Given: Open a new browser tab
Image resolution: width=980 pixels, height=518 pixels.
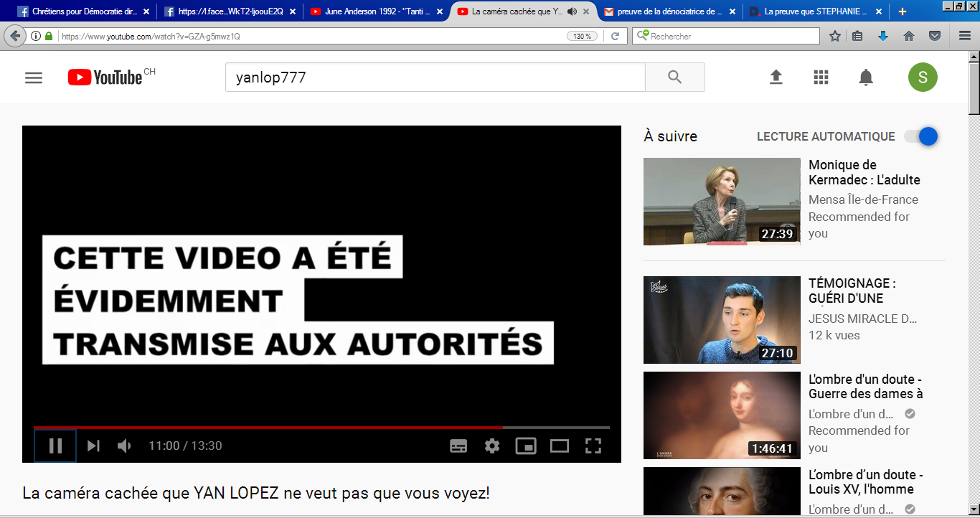Looking at the screenshot, I should click(x=903, y=11).
